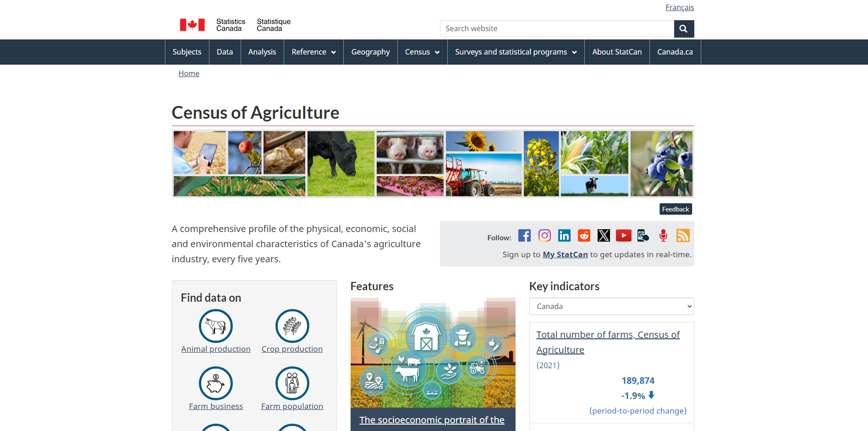The width and height of the screenshot is (868, 431).
Task: Click the Key indicators heading
Action: coord(564,287)
